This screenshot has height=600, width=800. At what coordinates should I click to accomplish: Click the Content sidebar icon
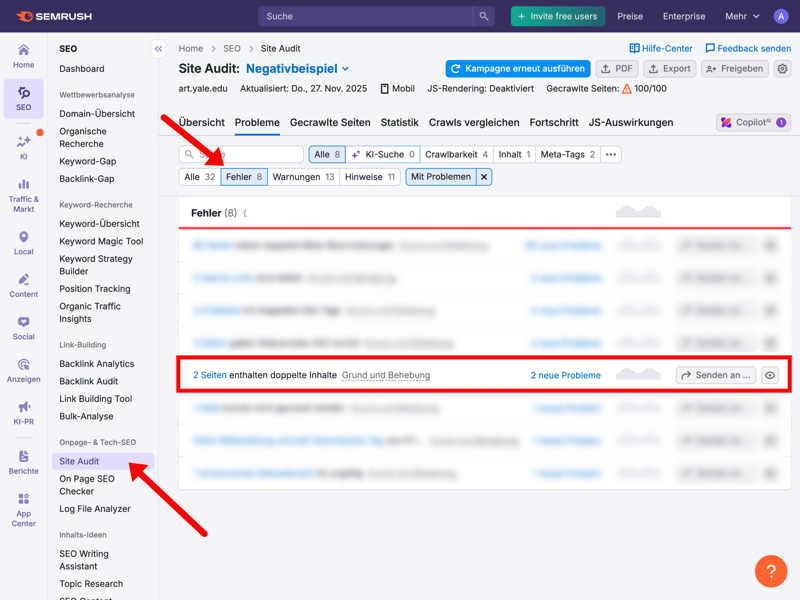pyautogui.click(x=23, y=285)
